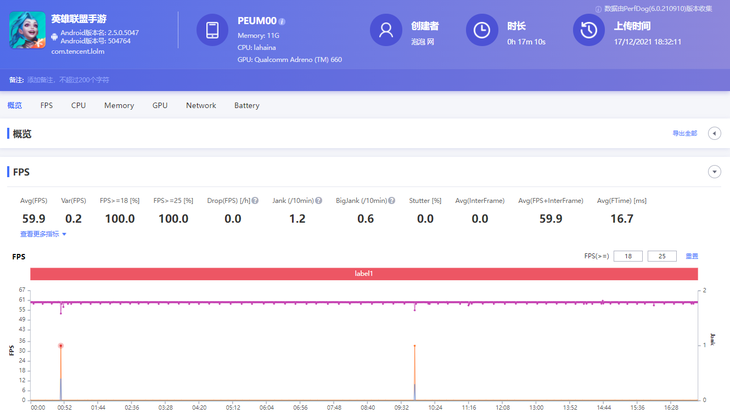Collapse the FPS section chevron
730x413 pixels.
[714, 172]
